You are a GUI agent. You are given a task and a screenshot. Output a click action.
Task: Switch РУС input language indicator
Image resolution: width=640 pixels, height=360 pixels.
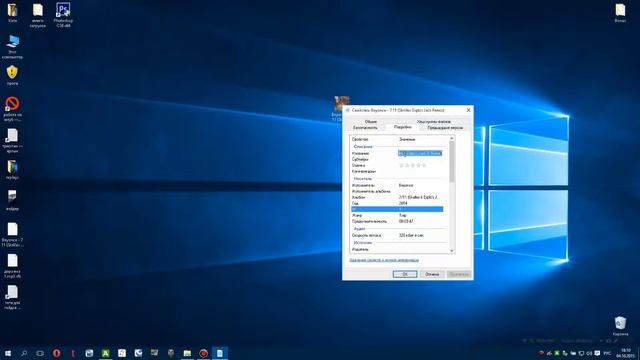click(607, 353)
